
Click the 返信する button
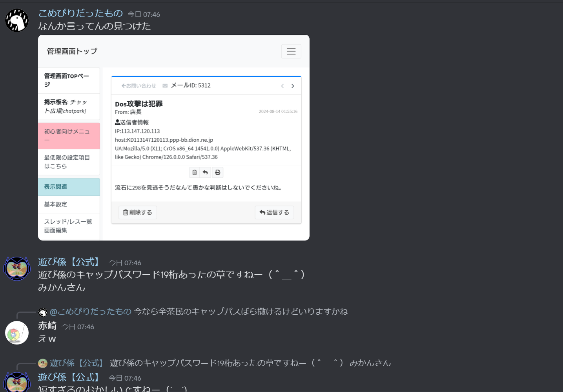tap(274, 212)
